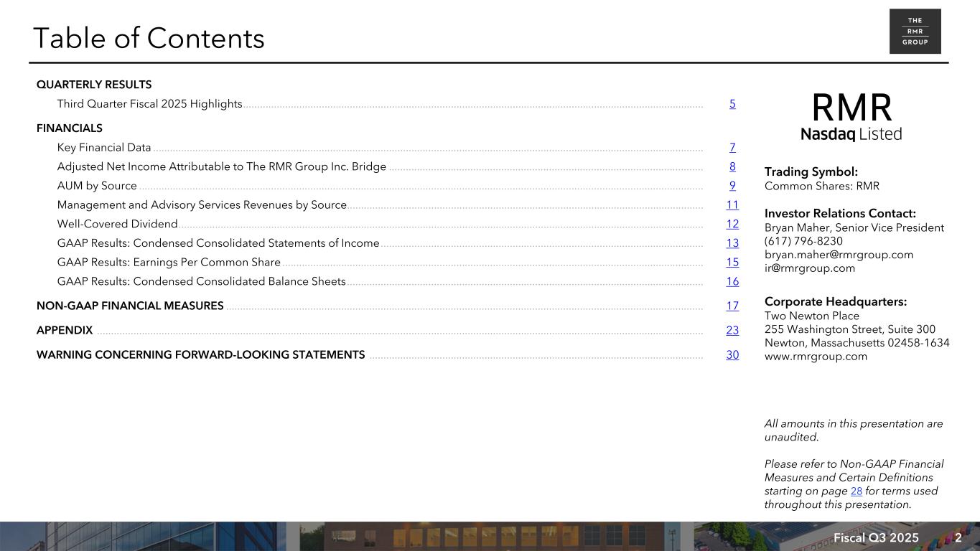Follow page 12 link for Well-Covered Dividend
Viewport: 980px width, 551px height.
(x=732, y=225)
